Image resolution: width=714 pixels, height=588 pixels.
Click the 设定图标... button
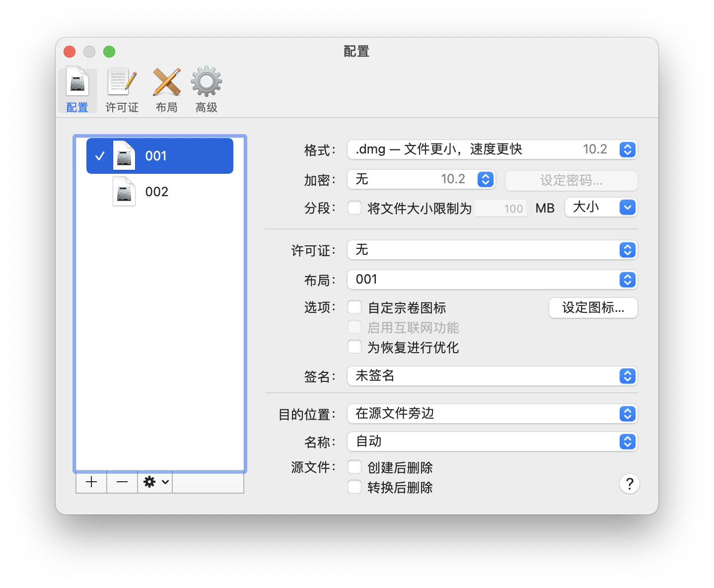[593, 308]
